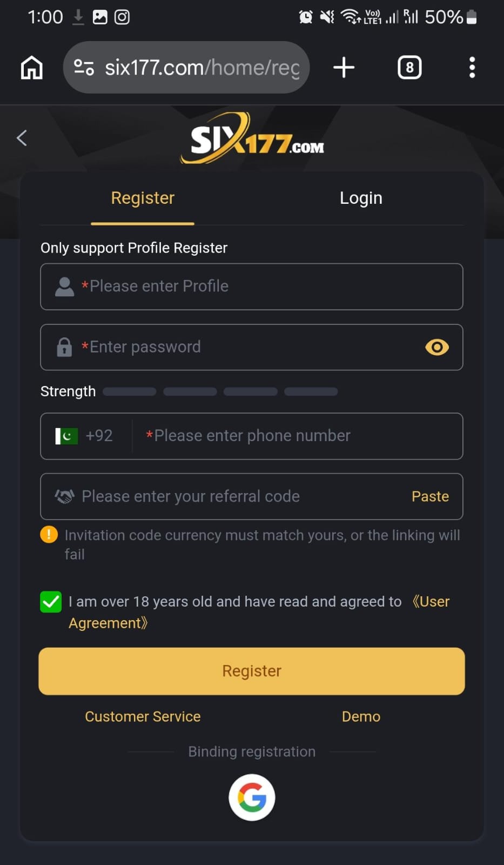
Task: Open site settings icon in address bar
Action: pyautogui.click(x=84, y=68)
